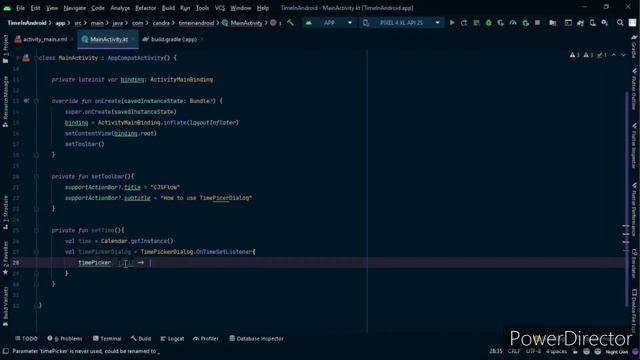Click the green Debug app bug icon
The image size is (640, 360).
point(489,23)
